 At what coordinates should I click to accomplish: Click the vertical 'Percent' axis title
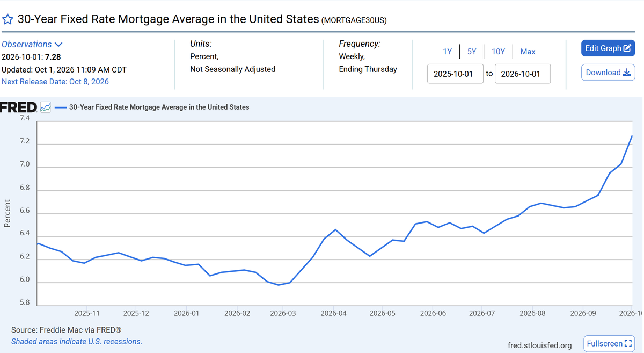[x=8, y=213]
